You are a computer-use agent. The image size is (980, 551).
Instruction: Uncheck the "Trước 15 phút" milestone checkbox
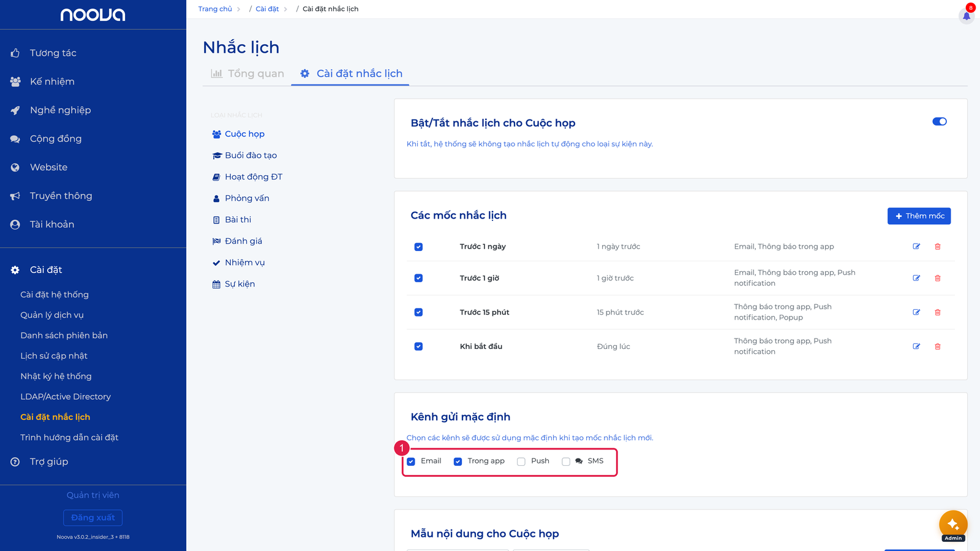[x=418, y=312]
